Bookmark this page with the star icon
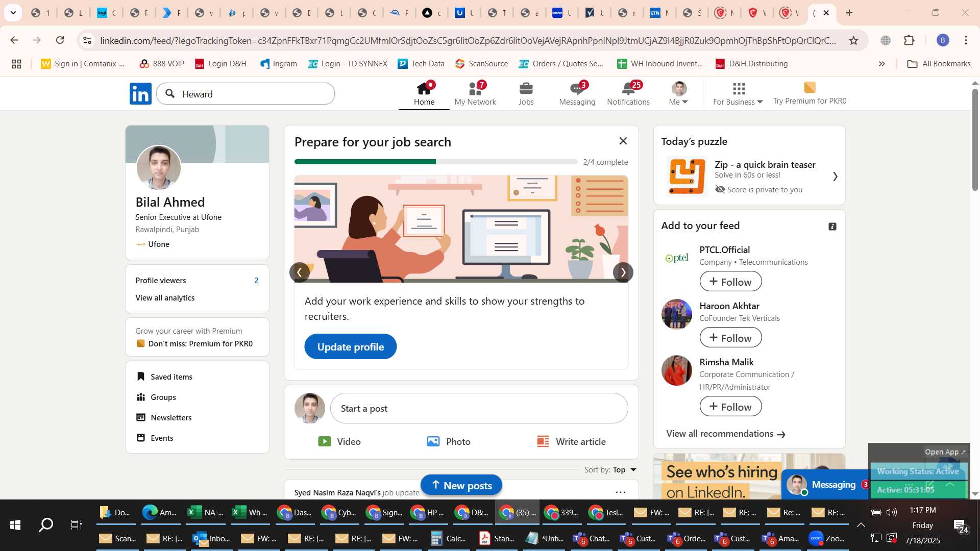The height and width of the screenshot is (551, 980). pos(853,40)
